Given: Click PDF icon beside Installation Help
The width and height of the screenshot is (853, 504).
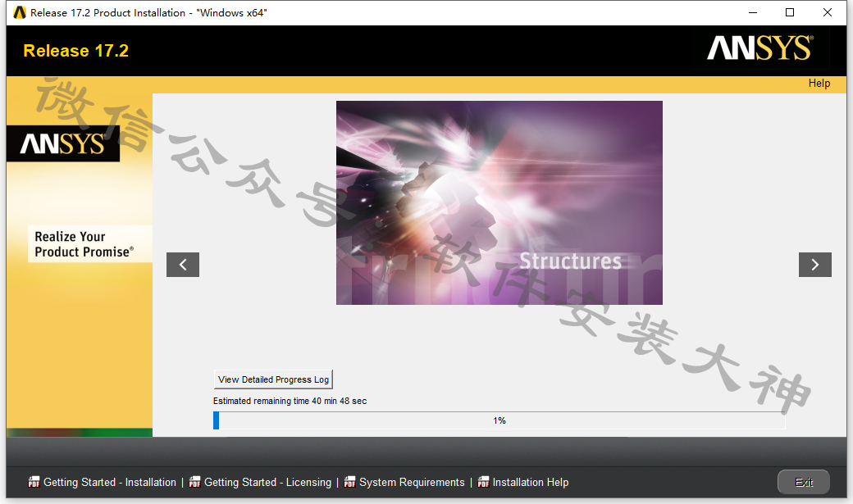Looking at the screenshot, I should pos(483,482).
